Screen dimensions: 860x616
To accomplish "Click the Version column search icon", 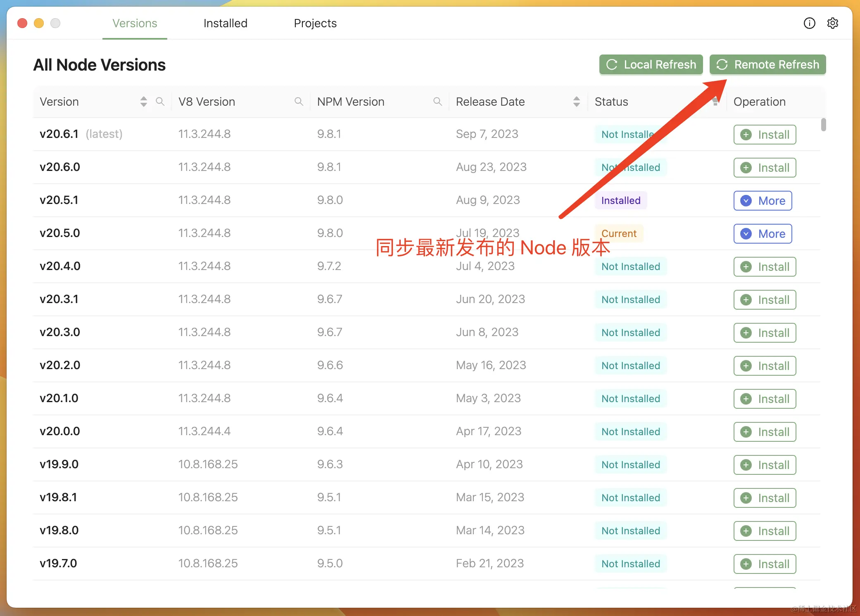I will point(160,102).
